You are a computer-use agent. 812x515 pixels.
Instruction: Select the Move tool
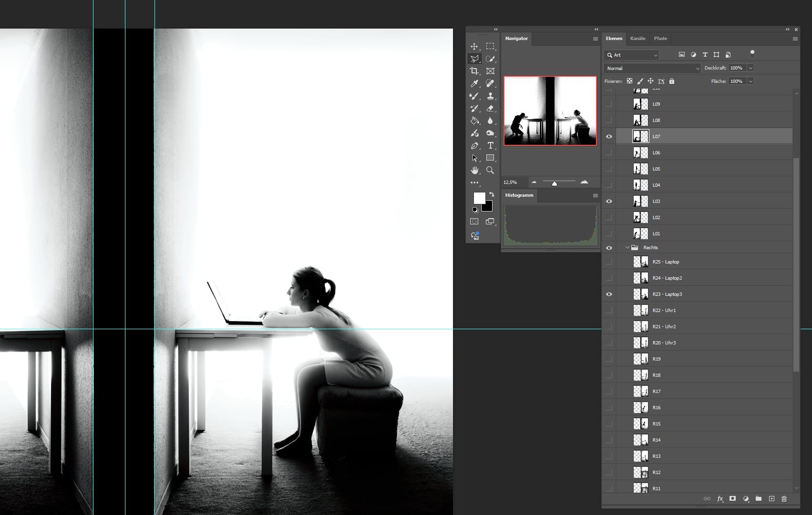[474, 46]
